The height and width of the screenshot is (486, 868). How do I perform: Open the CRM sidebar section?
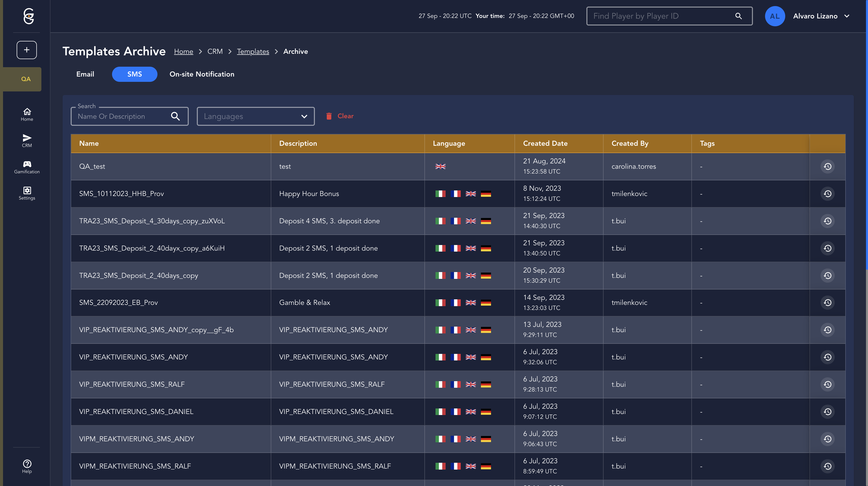pos(26,140)
